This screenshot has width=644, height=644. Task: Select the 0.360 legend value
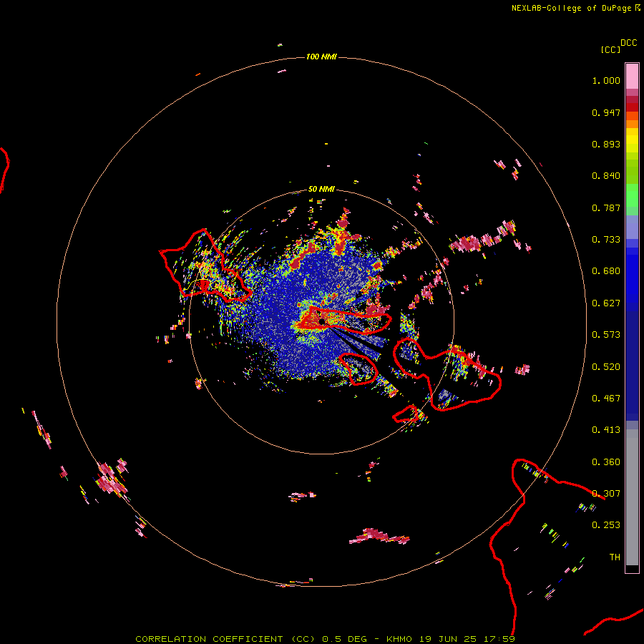click(x=606, y=462)
